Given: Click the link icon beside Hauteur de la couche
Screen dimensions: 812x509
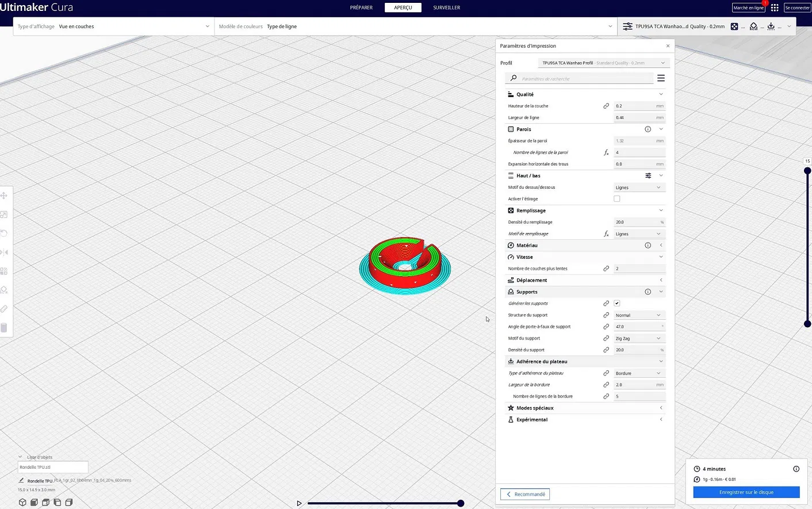Looking at the screenshot, I should click(x=606, y=106).
